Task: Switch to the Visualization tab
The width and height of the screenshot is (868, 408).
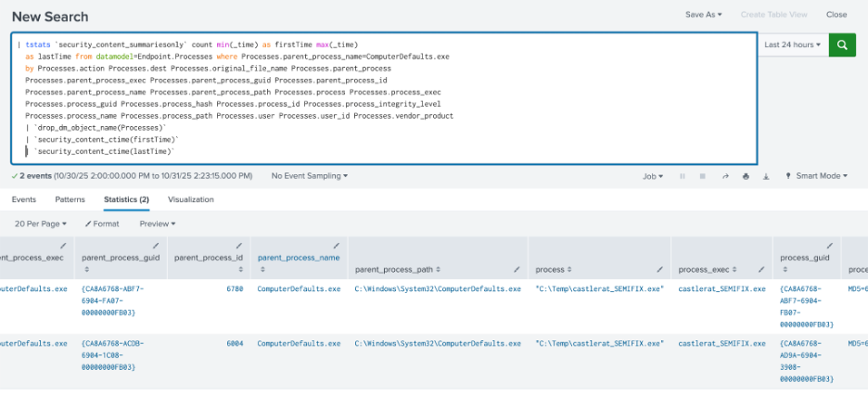Action: (190, 199)
